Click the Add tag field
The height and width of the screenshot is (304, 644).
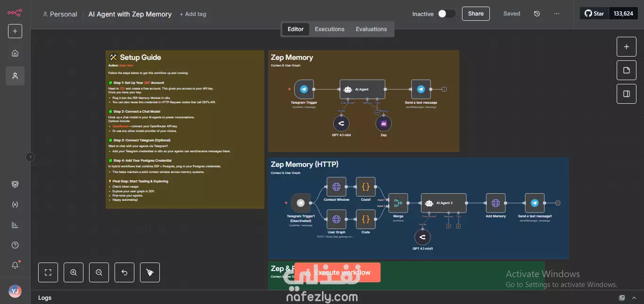(193, 14)
